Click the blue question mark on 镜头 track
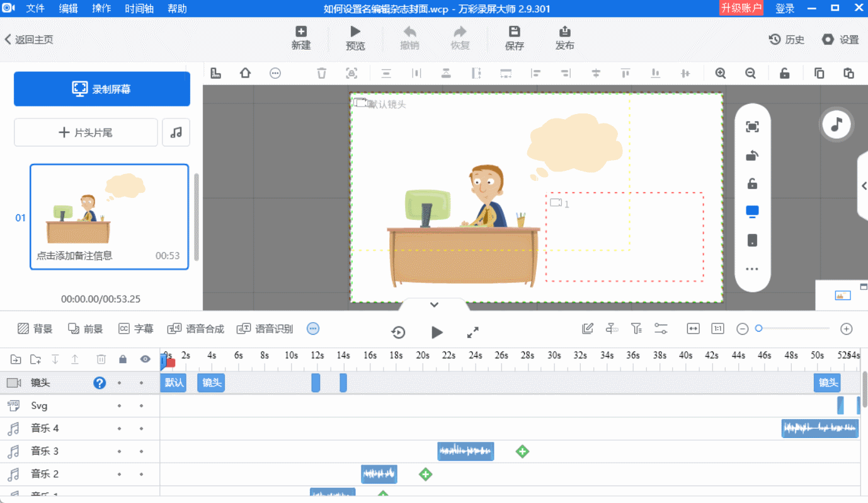The width and height of the screenshot is (868, 503). [x=100, y=383]
